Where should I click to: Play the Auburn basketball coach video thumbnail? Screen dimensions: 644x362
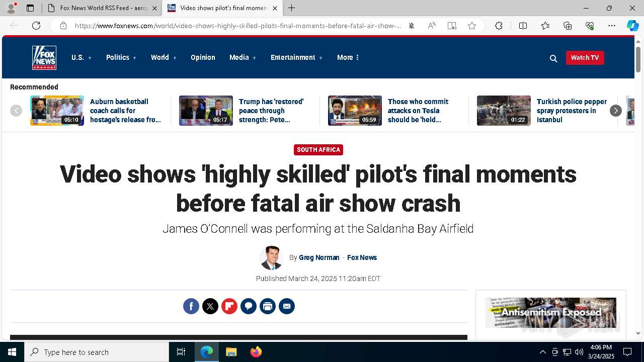[x=57, y=111]
